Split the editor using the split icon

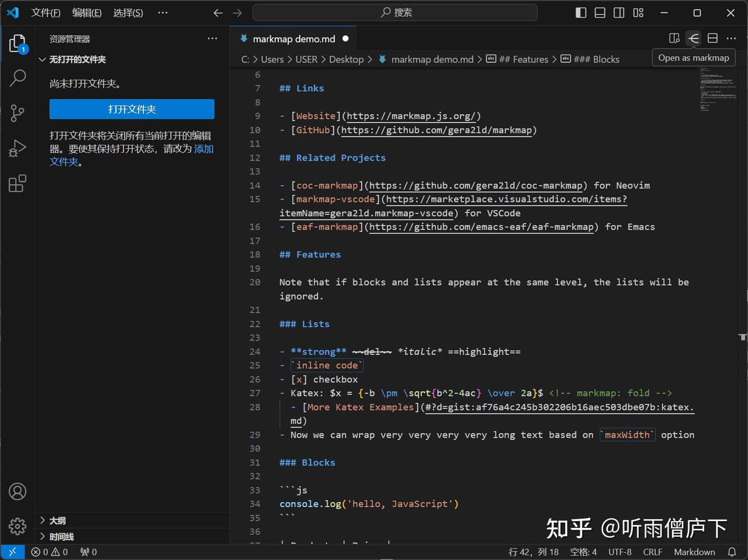pyautogui.click(x=712, y=38)
